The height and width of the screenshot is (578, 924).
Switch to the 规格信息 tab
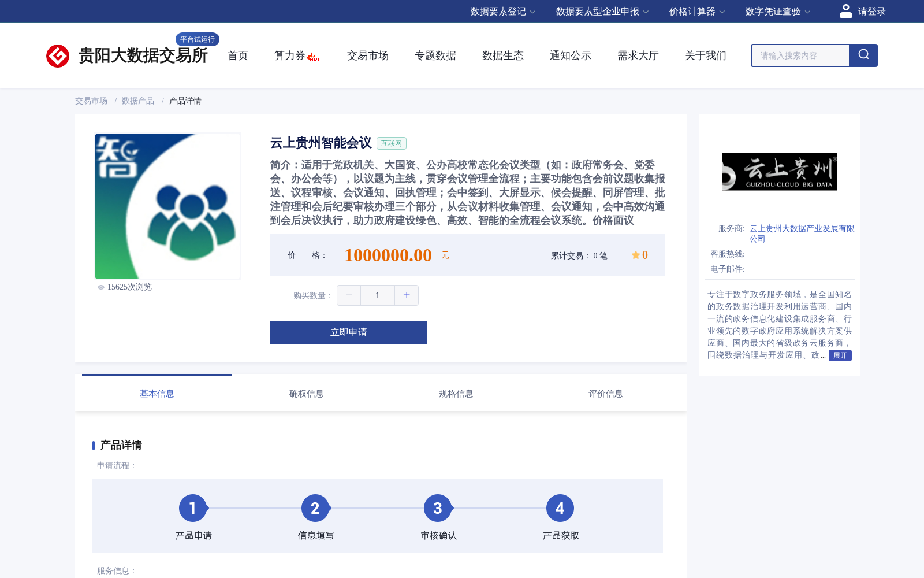(456, 394)
